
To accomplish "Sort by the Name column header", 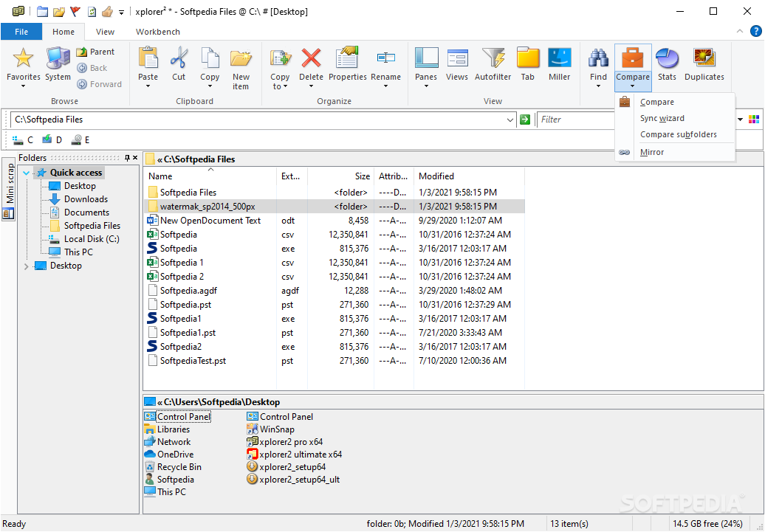I will click(x=210, y=176).
